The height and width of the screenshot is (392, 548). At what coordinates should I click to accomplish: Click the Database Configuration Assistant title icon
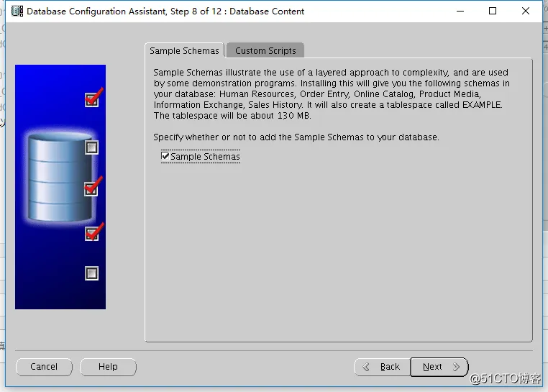(17, 12)
